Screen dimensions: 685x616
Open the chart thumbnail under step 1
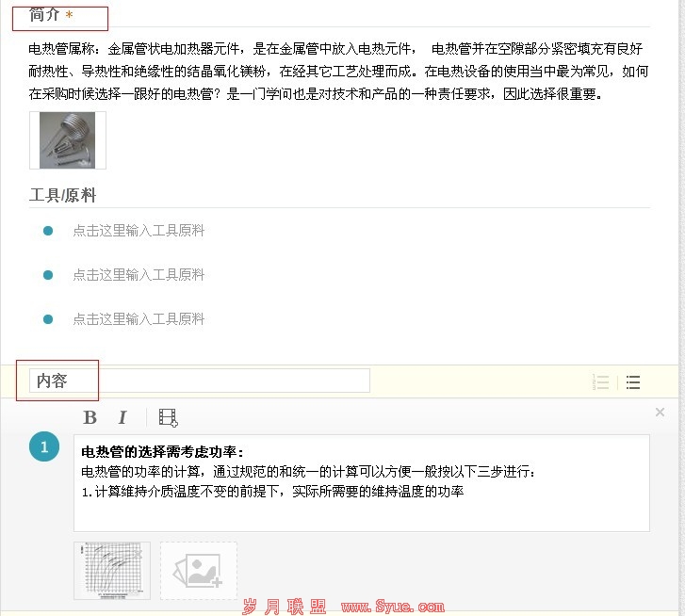pyautogui.click(x=112, y=571)
